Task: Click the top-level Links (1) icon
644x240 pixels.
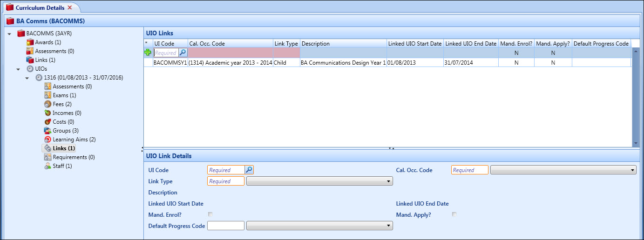Action: point(30,60)
